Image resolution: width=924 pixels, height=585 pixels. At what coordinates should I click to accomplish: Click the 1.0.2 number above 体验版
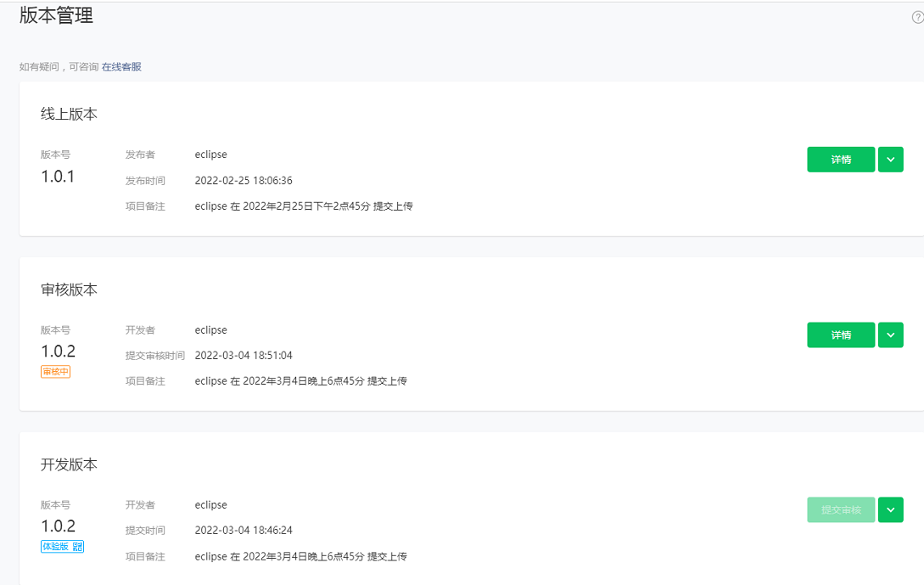59,526
